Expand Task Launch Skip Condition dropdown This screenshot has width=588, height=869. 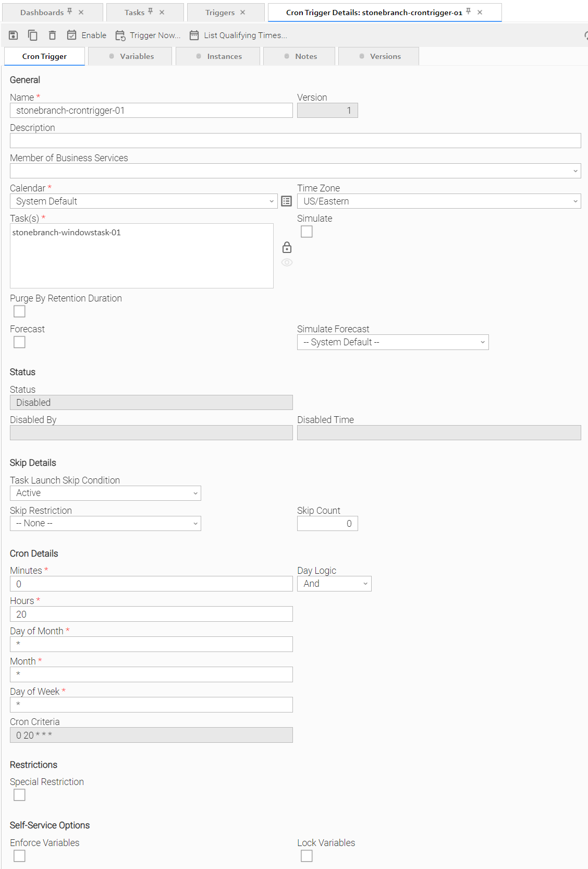[105, 493]
